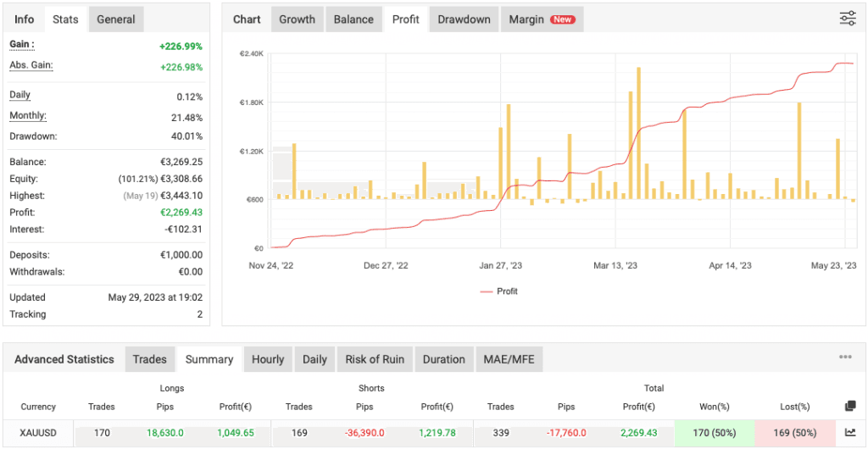Open the Trades tab in Advanced Statistics

tap(150, 359)
